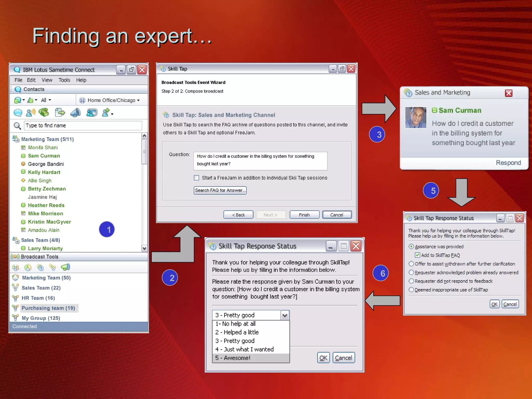
Task: Collapse the Sales Team (4/8) group
Action: point(16,240)
